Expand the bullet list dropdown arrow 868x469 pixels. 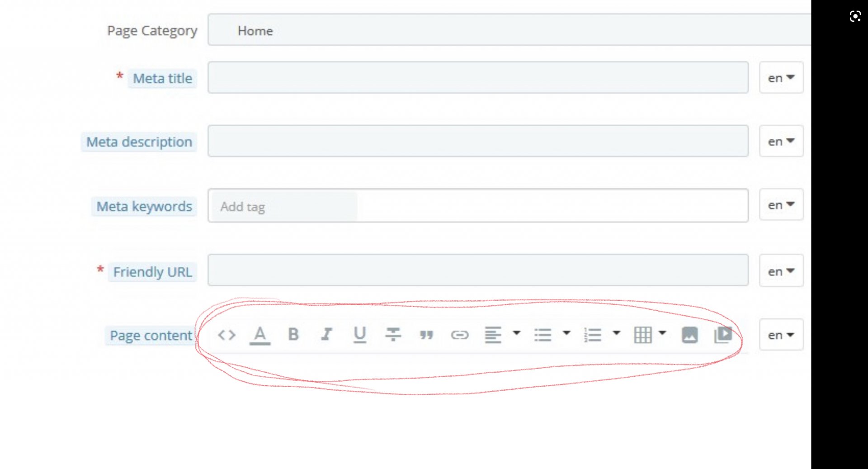566,333
